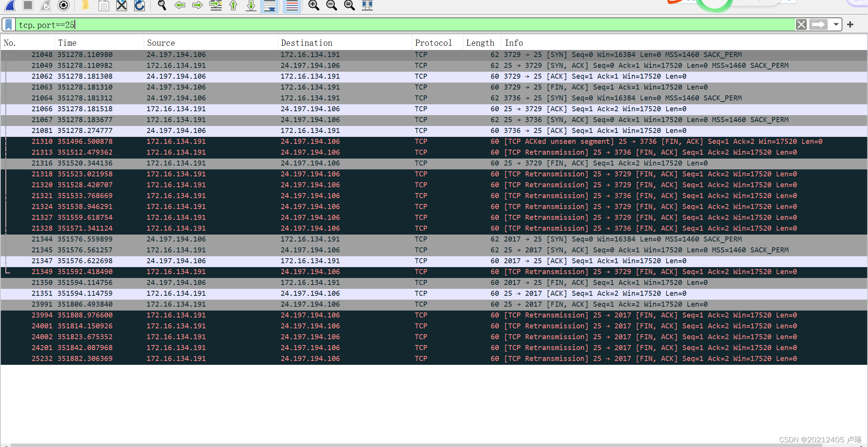This screenshot has width=868, height=447.
Task: Reload this capture file
Action: (x=139, y=5)
